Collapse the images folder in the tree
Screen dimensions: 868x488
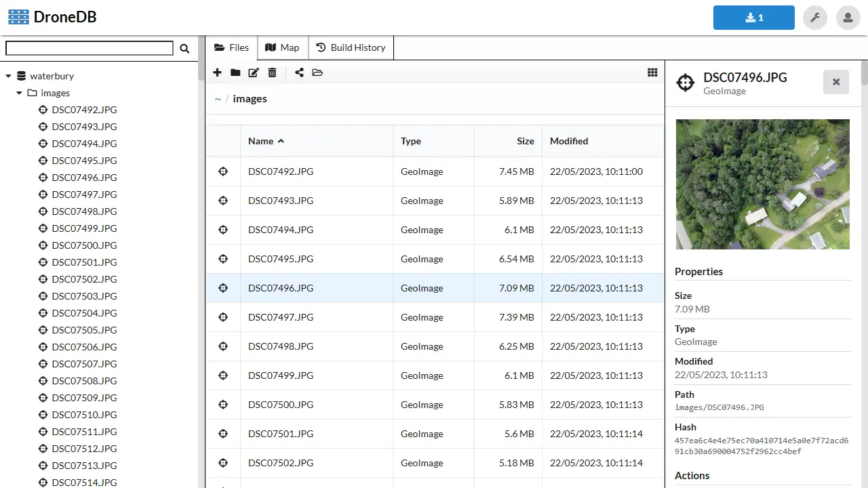[x=20, y=94]
